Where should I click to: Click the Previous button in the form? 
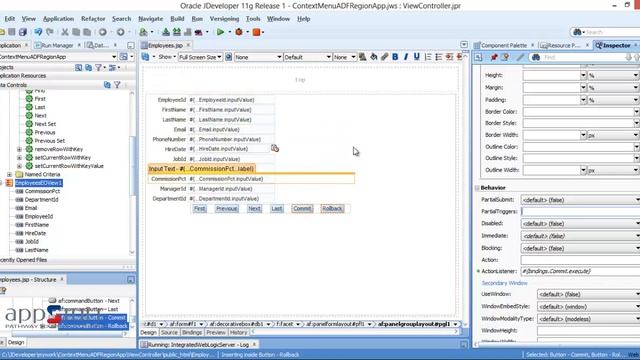pos(227,209)
